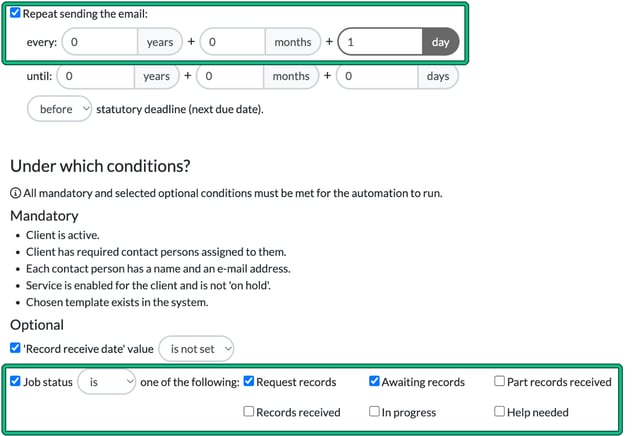Screen dimensions: 632x436
Task: Click the dark 'day' unit label
Action: tap(440, 42)
